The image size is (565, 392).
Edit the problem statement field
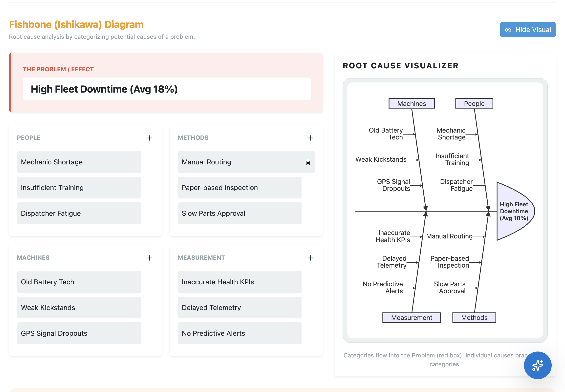click(x=167, y=89)
